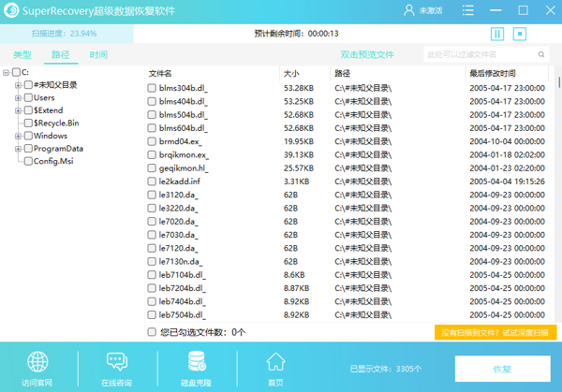Screen dimensions: 562x392
Task: Switch to the 类型 tab
Action: [x=22, y=54]
